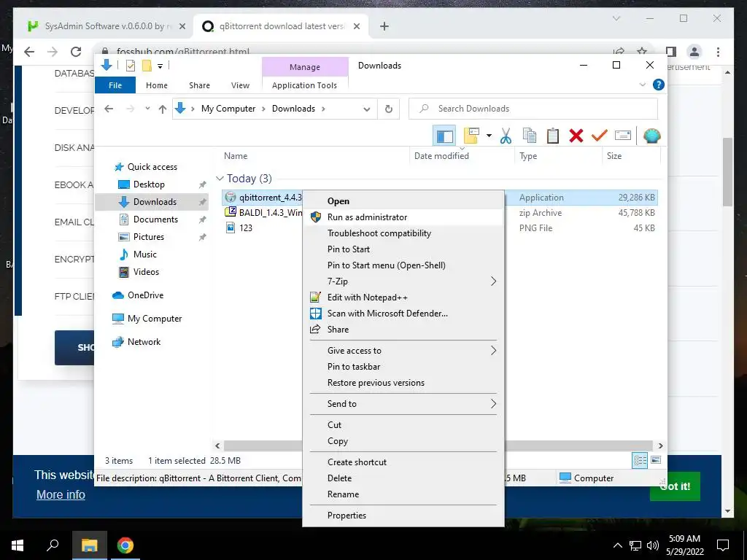
Task: Click My Computer in the breadcrumb path
Action: [228, 109]
